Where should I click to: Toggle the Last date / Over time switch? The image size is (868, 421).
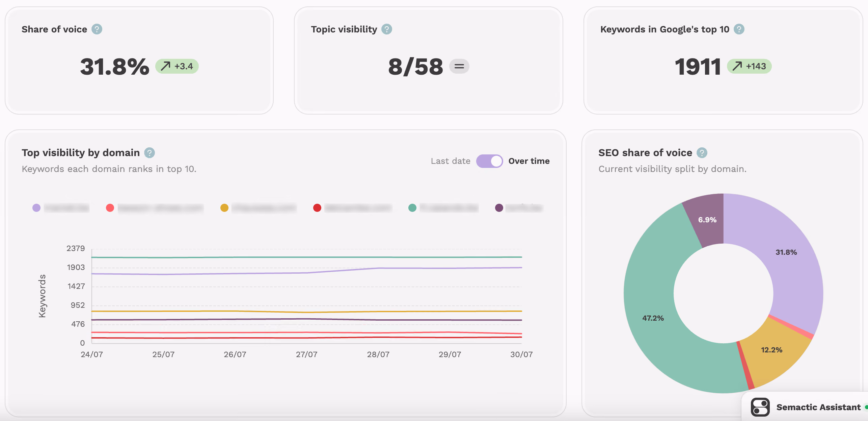coord(489,161)
